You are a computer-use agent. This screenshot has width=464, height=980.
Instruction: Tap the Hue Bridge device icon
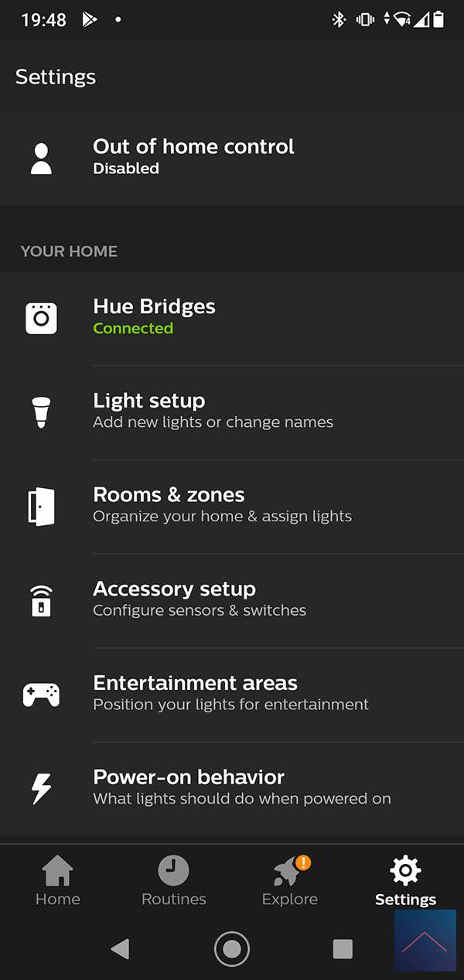click(x=41, y=318)
